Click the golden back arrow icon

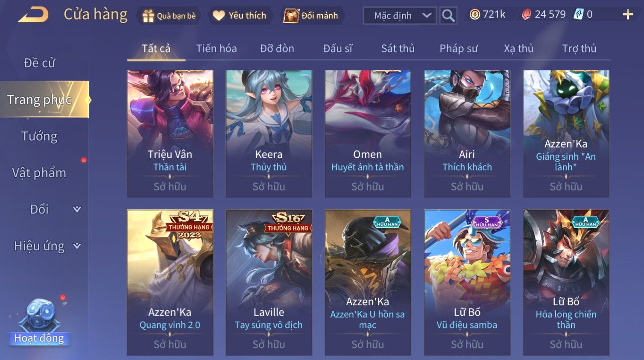(33, 15)
